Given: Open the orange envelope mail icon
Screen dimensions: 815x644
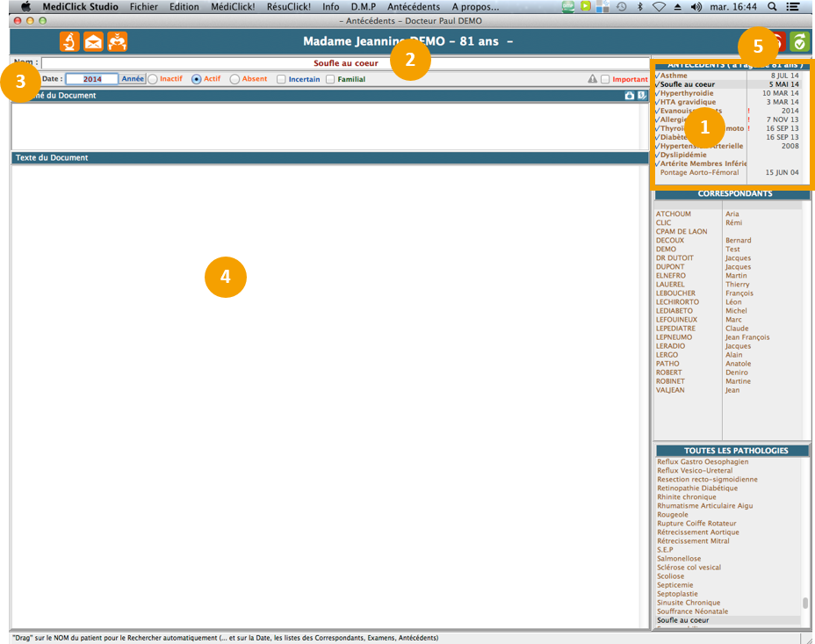Looking at the screenshot, I should (x=93, y=41).
